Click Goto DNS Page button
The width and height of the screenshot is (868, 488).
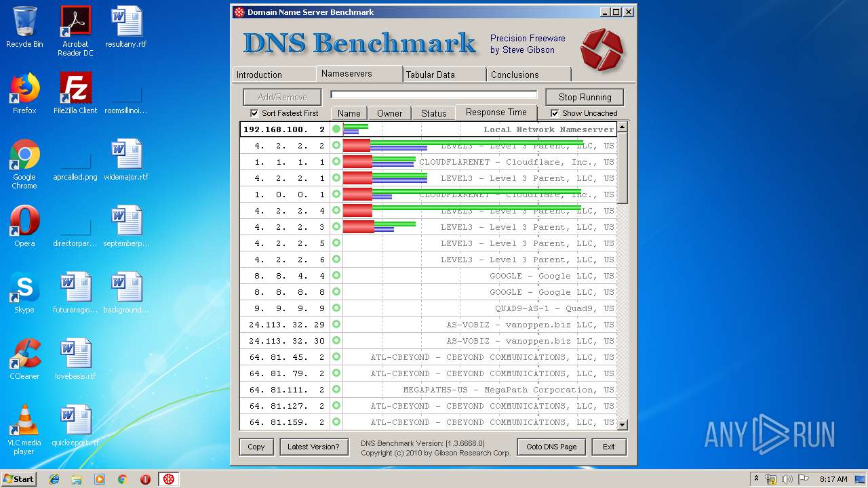(551, 447)
